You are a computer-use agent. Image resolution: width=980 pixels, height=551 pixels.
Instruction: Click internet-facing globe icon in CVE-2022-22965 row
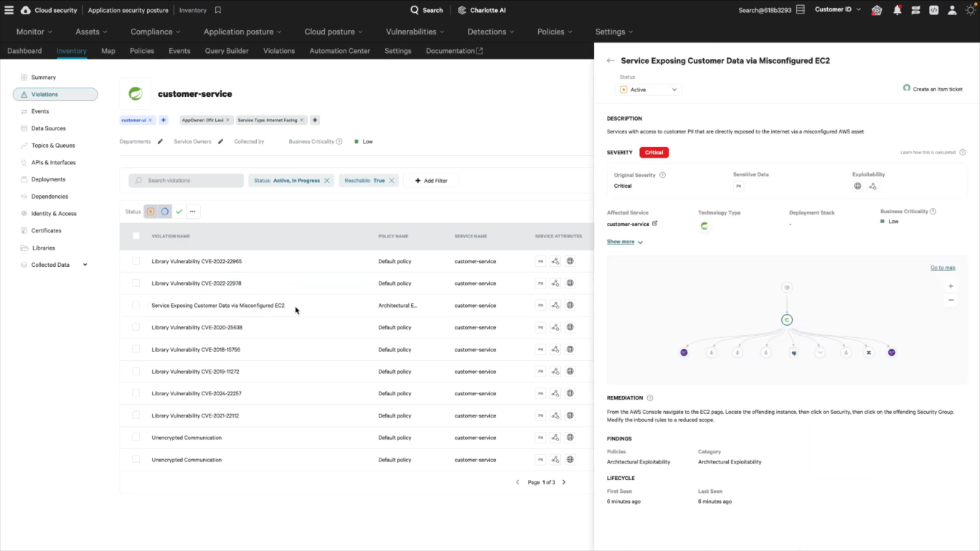(x=570, y=261)
